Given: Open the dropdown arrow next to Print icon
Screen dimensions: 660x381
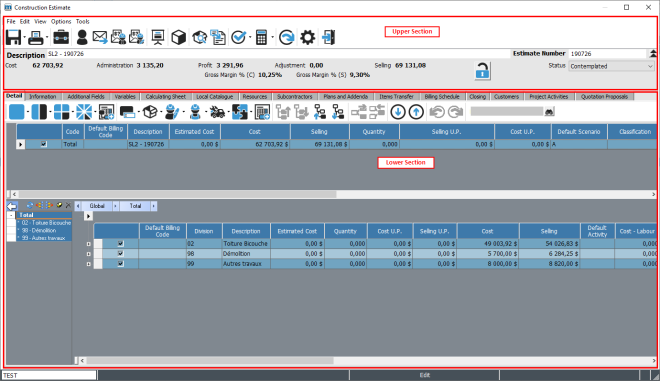Looking at the screenshot, I should (47, 37).
